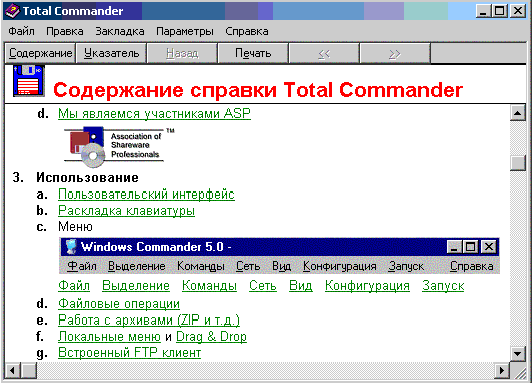Viewport: 532px width, 383px height.
Task: Click the vertical scrollbar up arrow
Action: (518, 113)
